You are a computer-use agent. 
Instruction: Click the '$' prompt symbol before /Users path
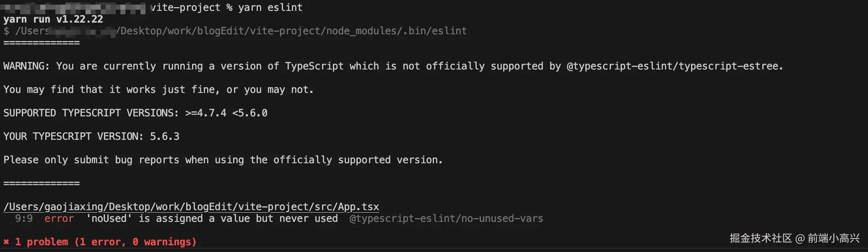[x=6, y=31]
